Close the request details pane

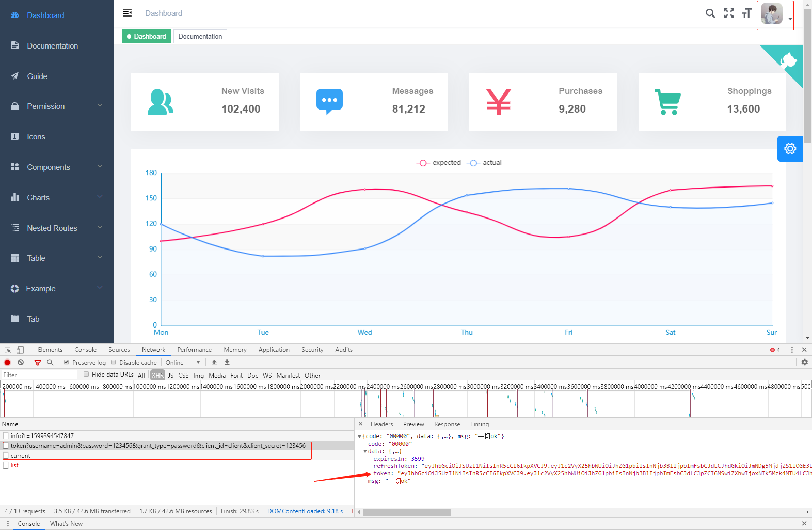pyautogui.click(x=360, y=424)
